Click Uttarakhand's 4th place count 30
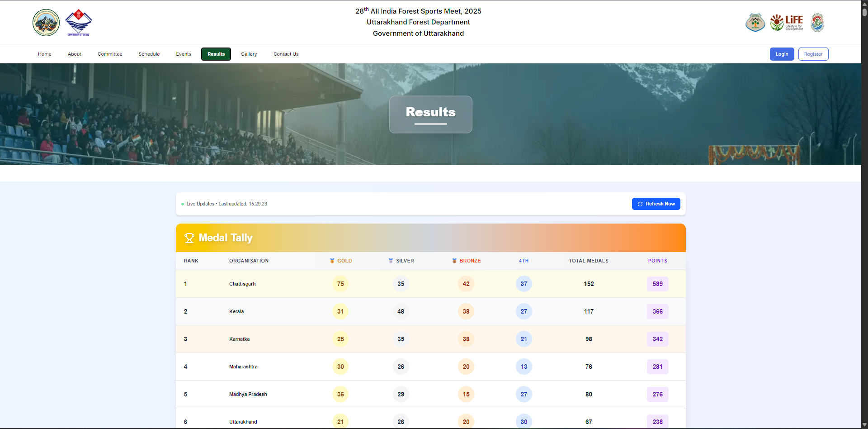Viewport: 868px width, 429px height. point(524,422)
